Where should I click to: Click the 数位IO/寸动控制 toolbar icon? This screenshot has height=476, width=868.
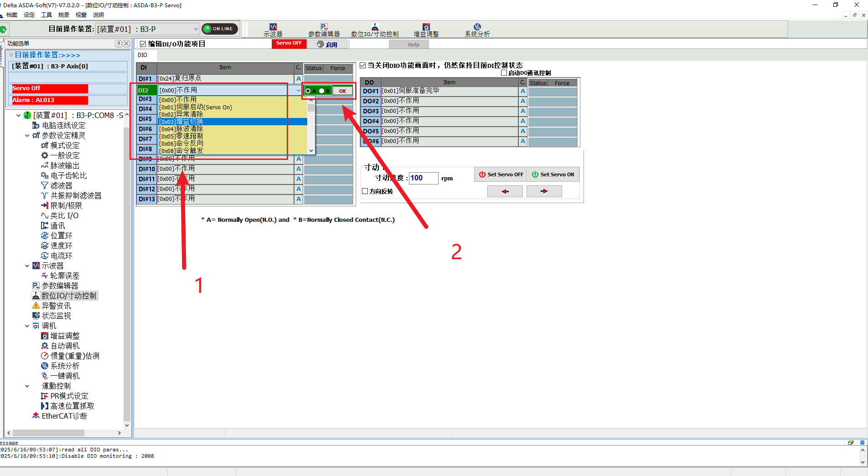click(x=375, y=30)
